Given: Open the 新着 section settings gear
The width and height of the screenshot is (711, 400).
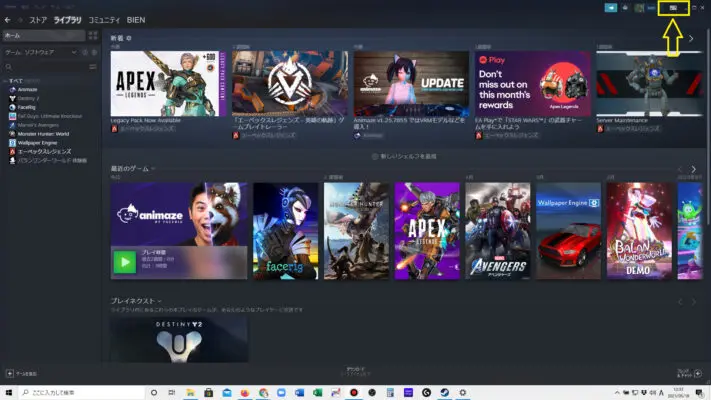Looking at the screenshot, I should coord(129,38).
